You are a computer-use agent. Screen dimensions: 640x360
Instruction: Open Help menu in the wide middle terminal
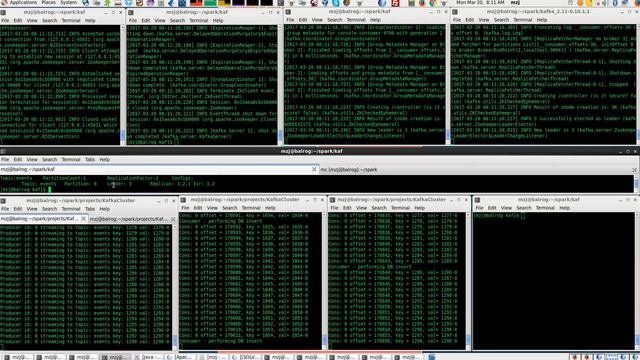click(104, 160)
